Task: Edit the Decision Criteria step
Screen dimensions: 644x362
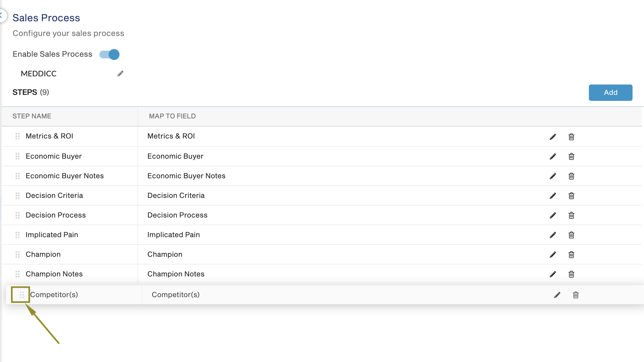Action: pos(553,195)
